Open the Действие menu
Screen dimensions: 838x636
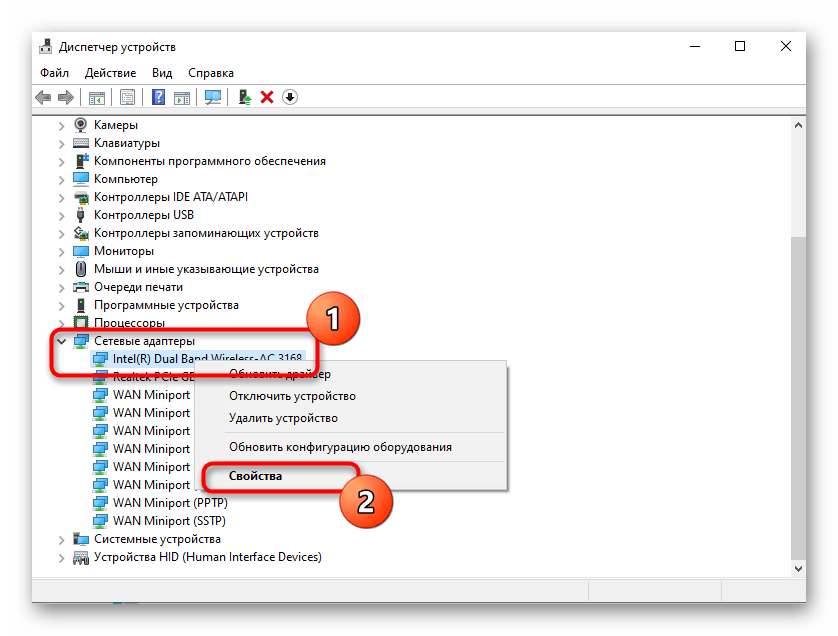tap(110, 73)
